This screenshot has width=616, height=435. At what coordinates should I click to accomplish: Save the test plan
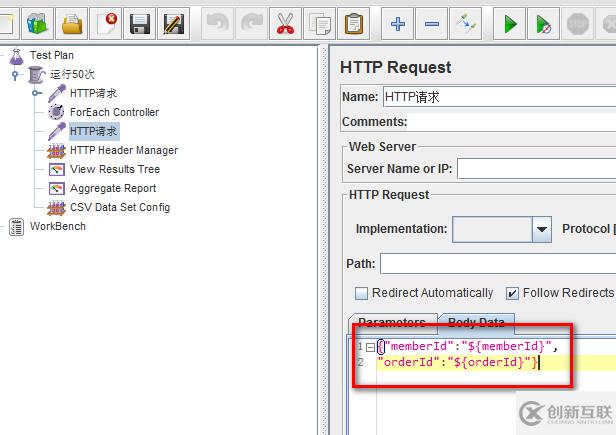click(139, 24)
